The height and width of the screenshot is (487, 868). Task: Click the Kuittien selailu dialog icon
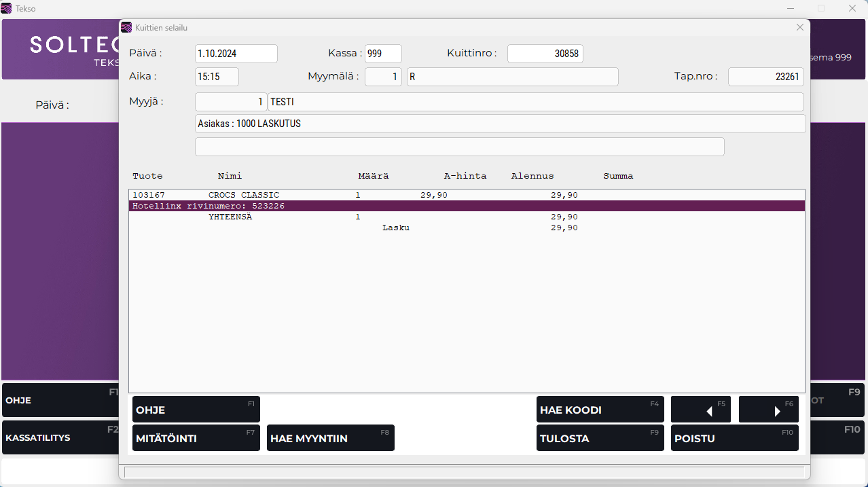pos(126,28)
